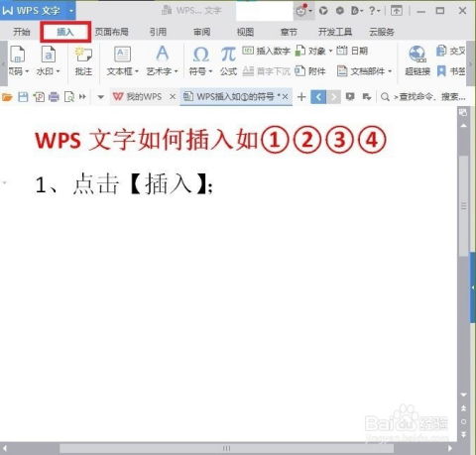Click the ribbon collapse icon in title bar
The image size is (476, 455).
click(x=397, y=11)
